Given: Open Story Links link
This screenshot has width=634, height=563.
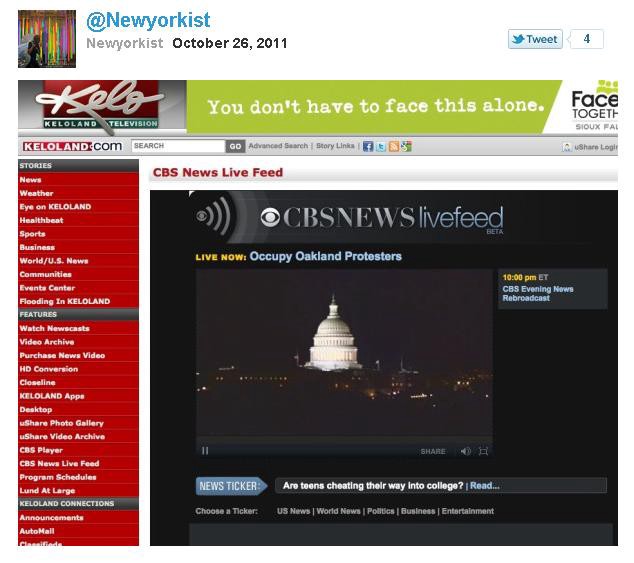Looking at the screenshot, I should point(335,146).
